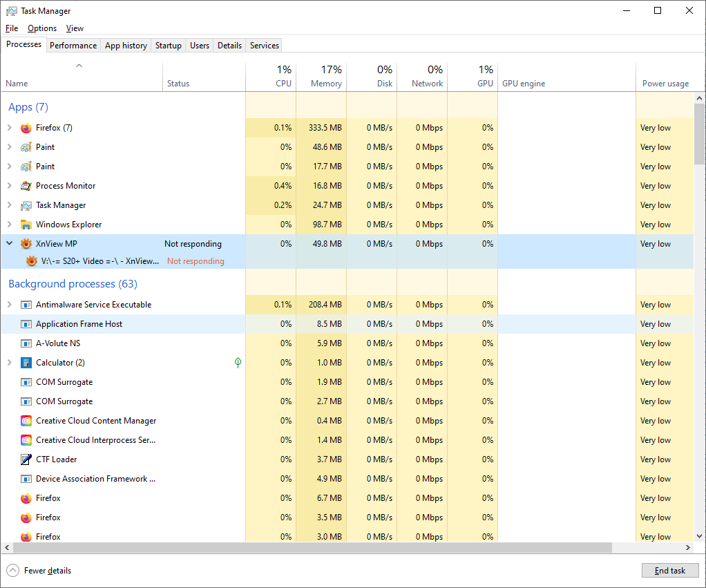Click the Calculator icon in background processes
Image resolution: width=706 pixels, height=588 pixels.
[26, 363]
